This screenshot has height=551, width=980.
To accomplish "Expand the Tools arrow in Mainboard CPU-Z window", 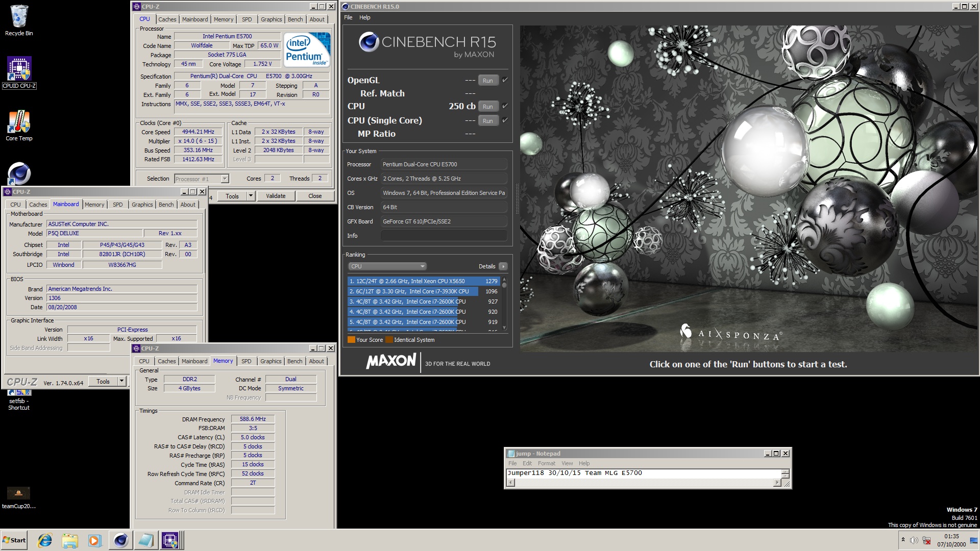I will 121,381.
